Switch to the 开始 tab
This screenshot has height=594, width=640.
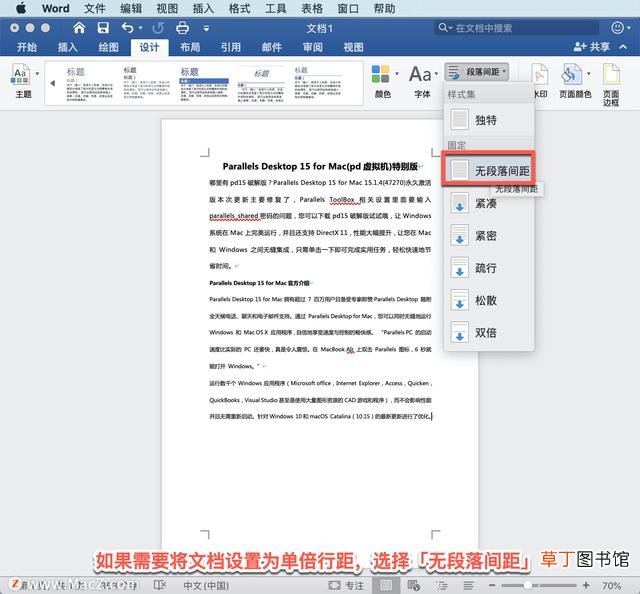[x=27, y=47]
